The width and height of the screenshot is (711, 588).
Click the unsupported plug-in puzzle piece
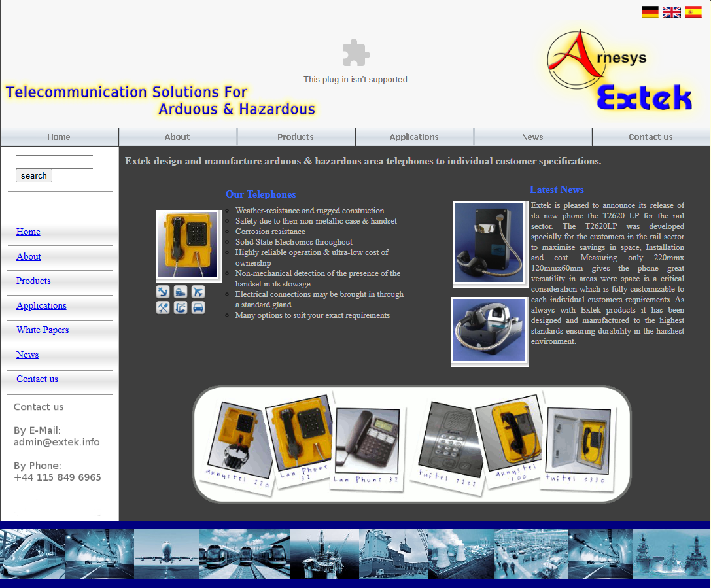(x=356, y=53)
